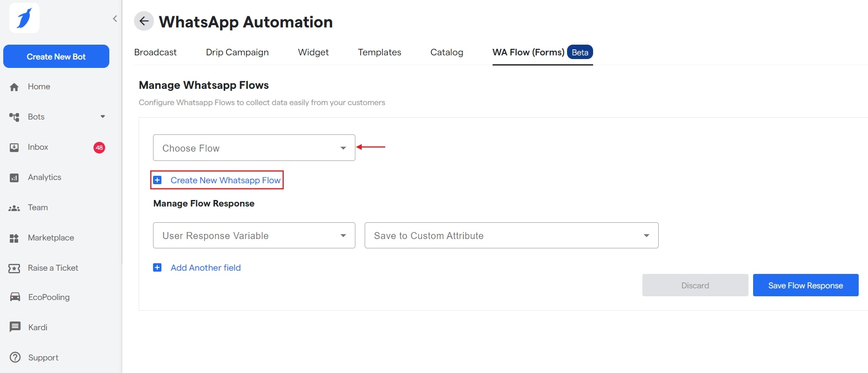The width and height of the screenshot is (868, 373).
Task: Click the Analytics chart icon
Action: click(x=14, y=178)
